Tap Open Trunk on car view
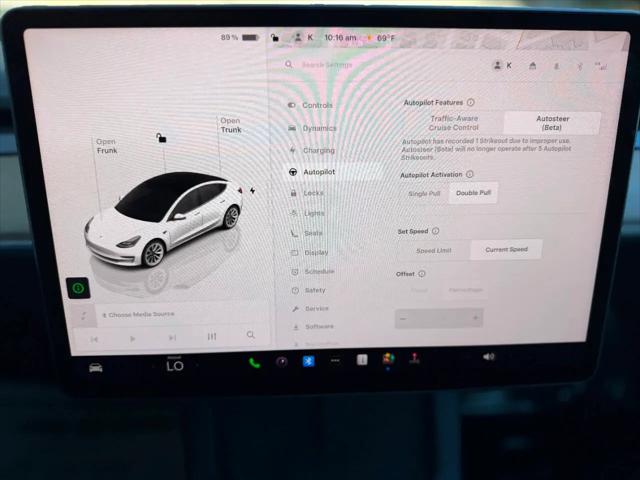Image resolution: width=640 pixels, height=480 pixels. tap(231, 125)
